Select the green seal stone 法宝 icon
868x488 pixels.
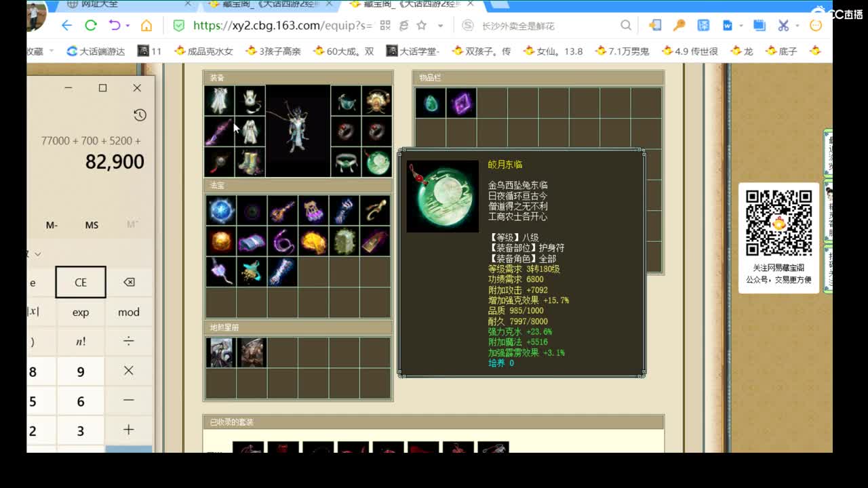click(x=344, y=241)
